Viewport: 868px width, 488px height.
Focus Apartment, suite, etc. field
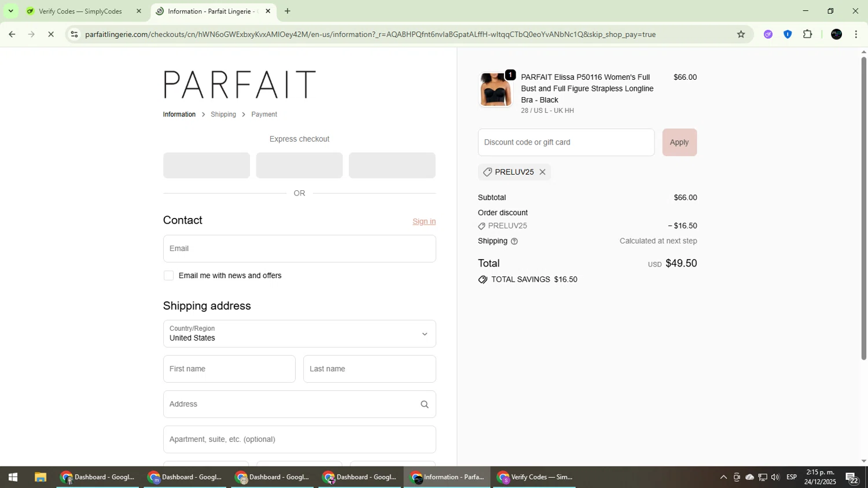click(299, 439)
